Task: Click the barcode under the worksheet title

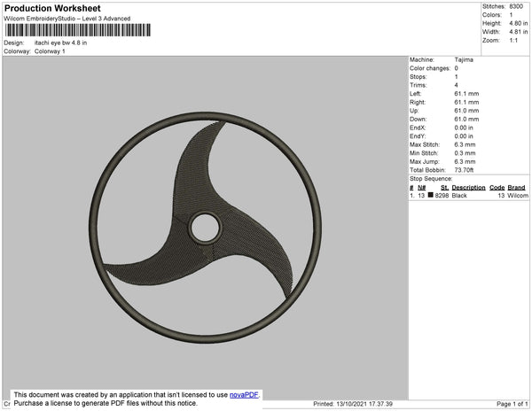Action: click(78, 30)
